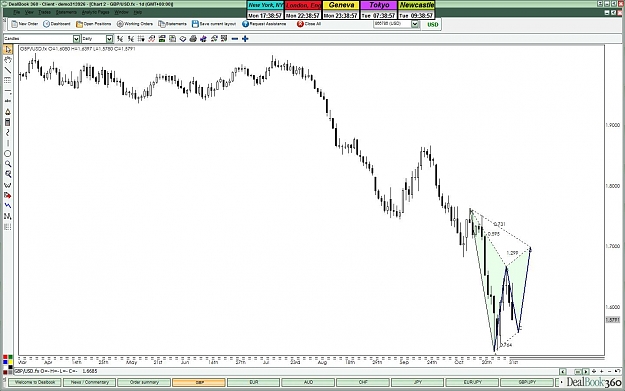
Task: Select the blue zigzag line tool
Action: 8,206
